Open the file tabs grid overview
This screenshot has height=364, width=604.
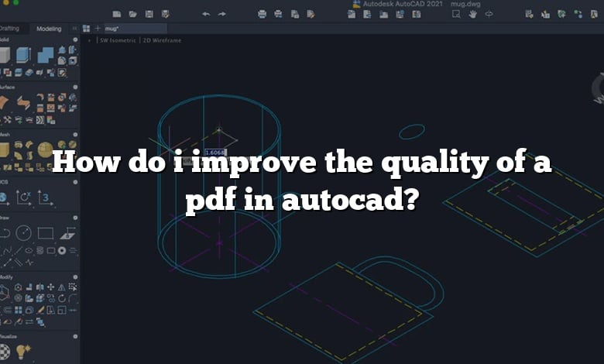pyautogui.click(x=86, y=29)
